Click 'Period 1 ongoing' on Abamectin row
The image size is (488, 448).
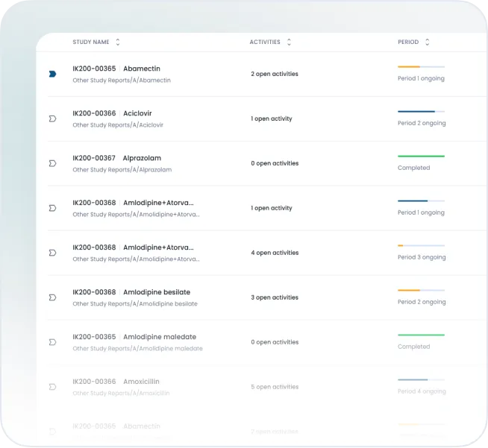421,78
